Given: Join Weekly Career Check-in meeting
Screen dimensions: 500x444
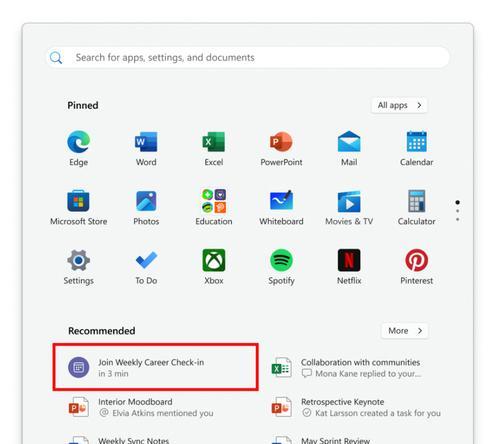Looking at the screenshot, I should pos(155,367).
